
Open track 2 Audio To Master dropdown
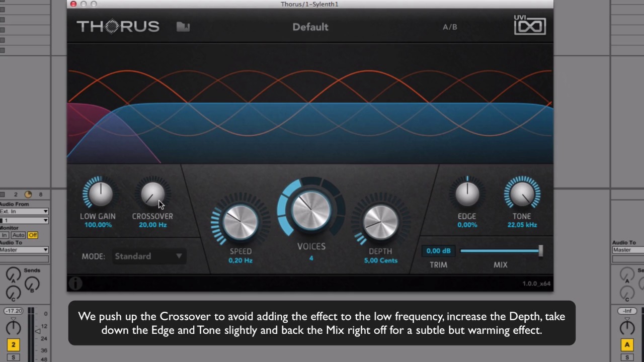click(x=24, y=250)
